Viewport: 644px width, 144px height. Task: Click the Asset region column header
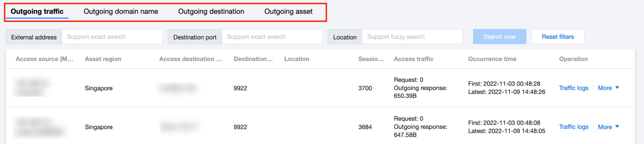pos(103,59)
